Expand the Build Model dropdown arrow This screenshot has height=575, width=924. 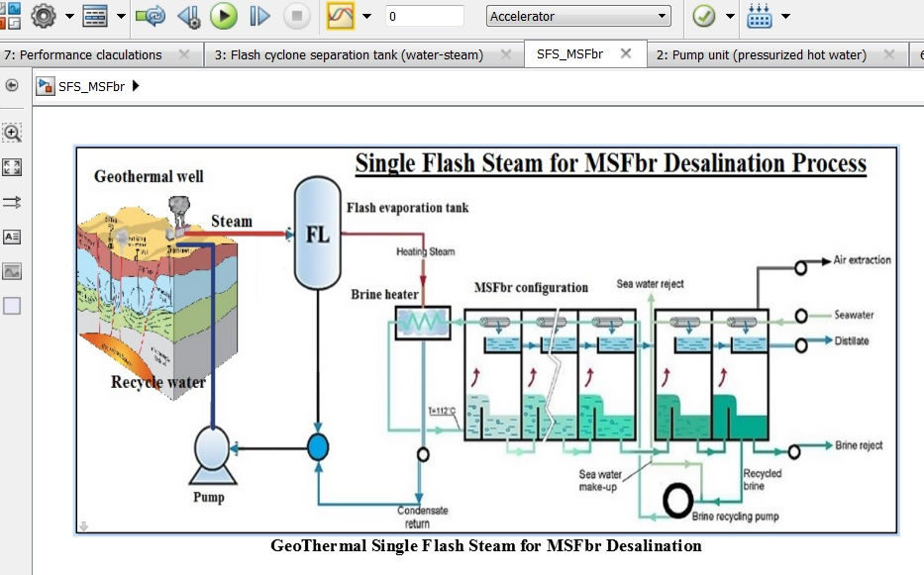(x=785, y=16)
